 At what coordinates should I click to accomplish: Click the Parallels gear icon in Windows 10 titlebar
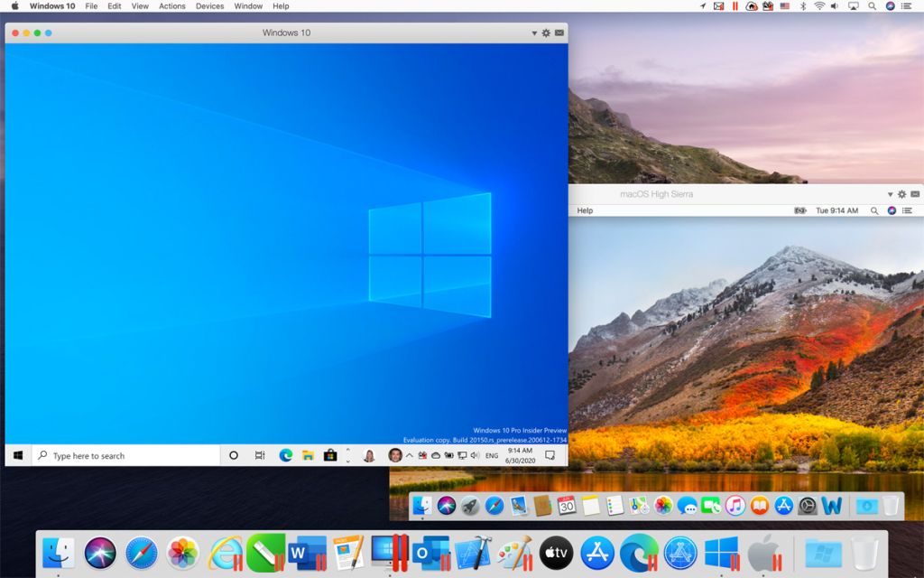point(546,32)
